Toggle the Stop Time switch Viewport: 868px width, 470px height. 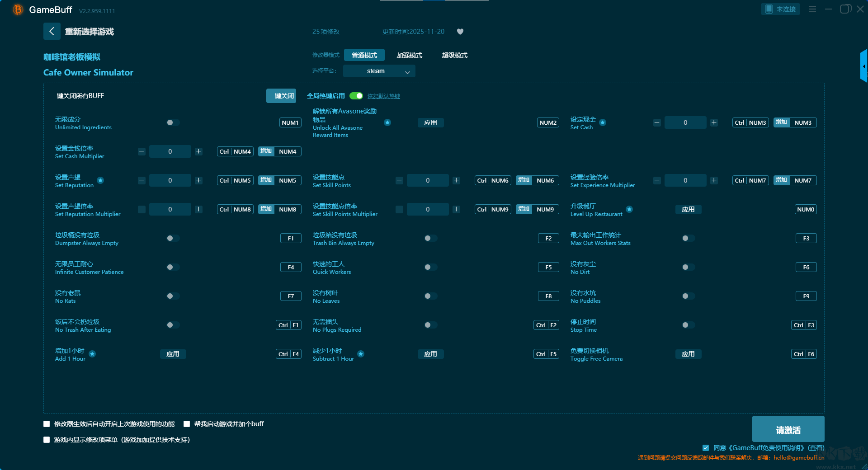(x=688, y=325)
